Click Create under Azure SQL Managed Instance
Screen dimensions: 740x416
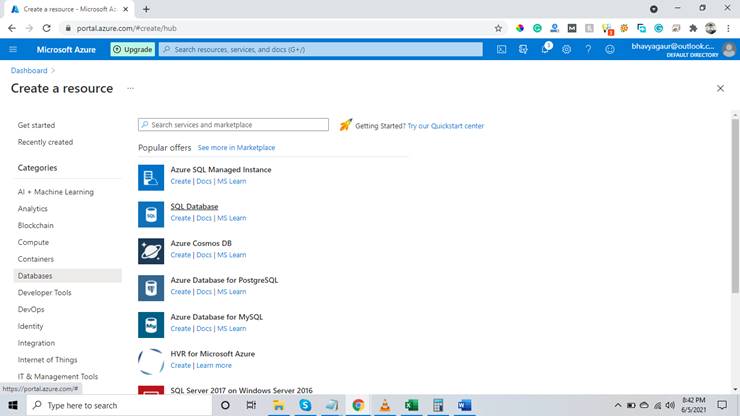coord(180,181)
